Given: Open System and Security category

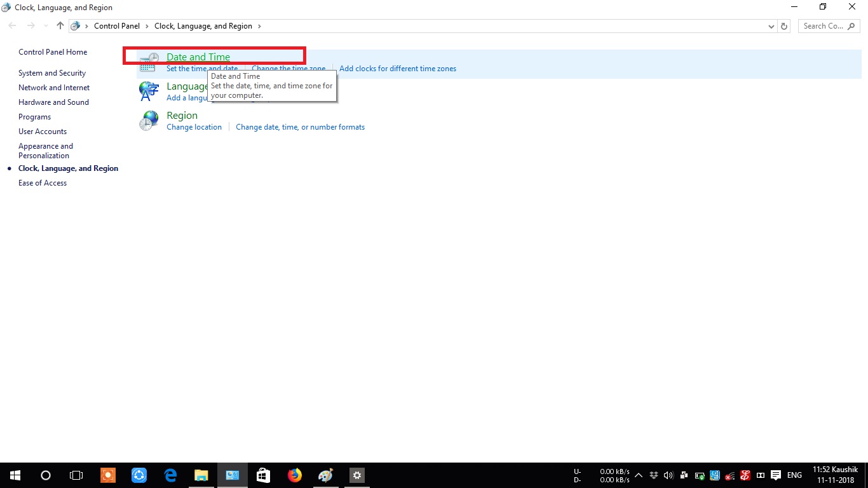Looking at the screenshot, I should pos(52,73).
